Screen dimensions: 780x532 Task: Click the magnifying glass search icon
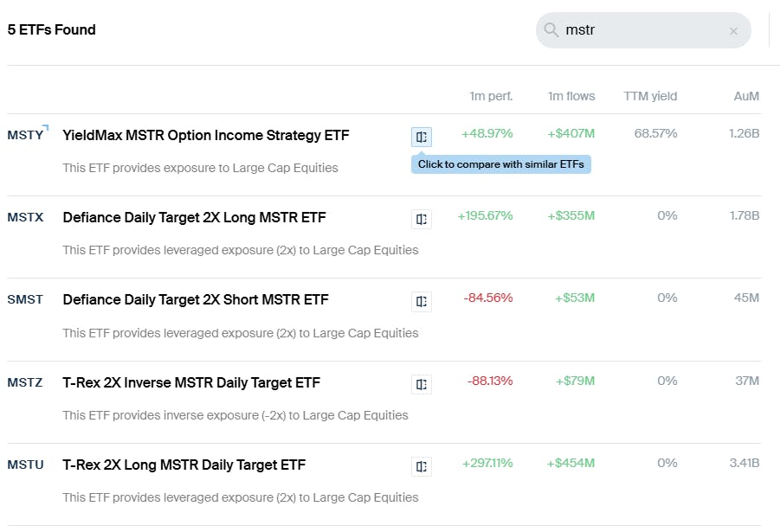550,30
